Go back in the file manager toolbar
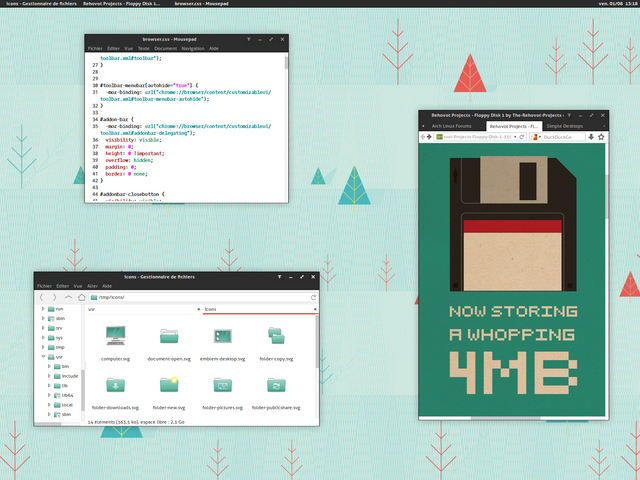The width and height of the screenshot is (640, 480). coord(42,297)
